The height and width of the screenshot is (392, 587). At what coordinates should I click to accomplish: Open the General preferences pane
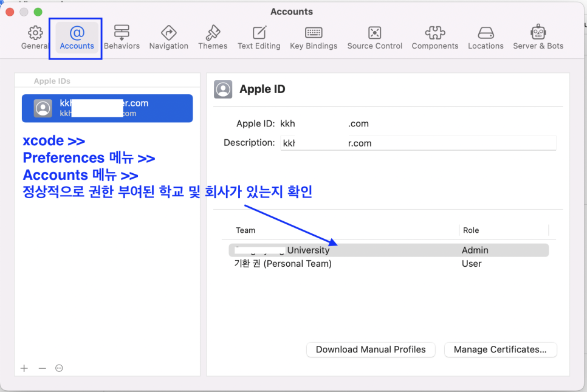[x=35, y=38]
